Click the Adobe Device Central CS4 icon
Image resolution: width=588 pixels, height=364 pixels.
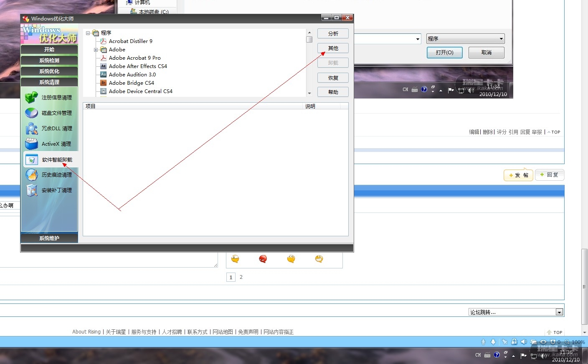click(104, 91)
